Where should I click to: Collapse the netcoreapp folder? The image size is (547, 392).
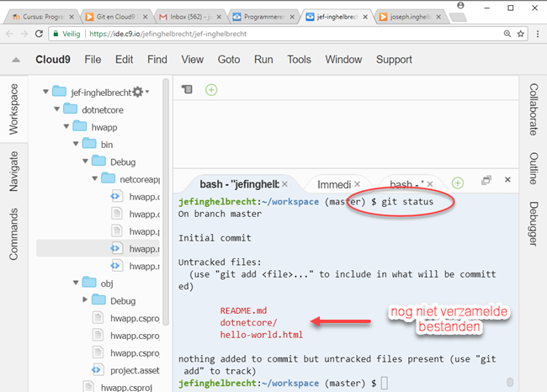tap(95, 178)
